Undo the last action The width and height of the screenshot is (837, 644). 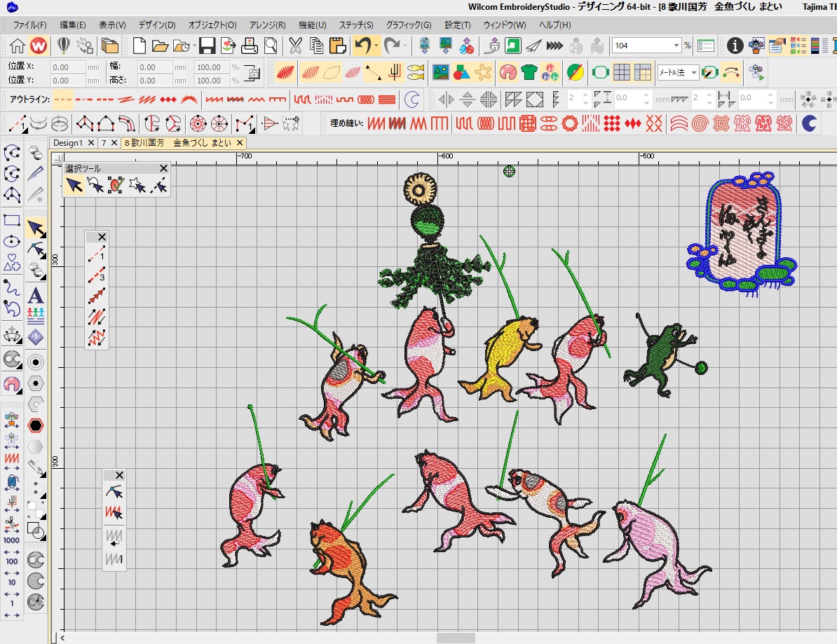[363, 46]
